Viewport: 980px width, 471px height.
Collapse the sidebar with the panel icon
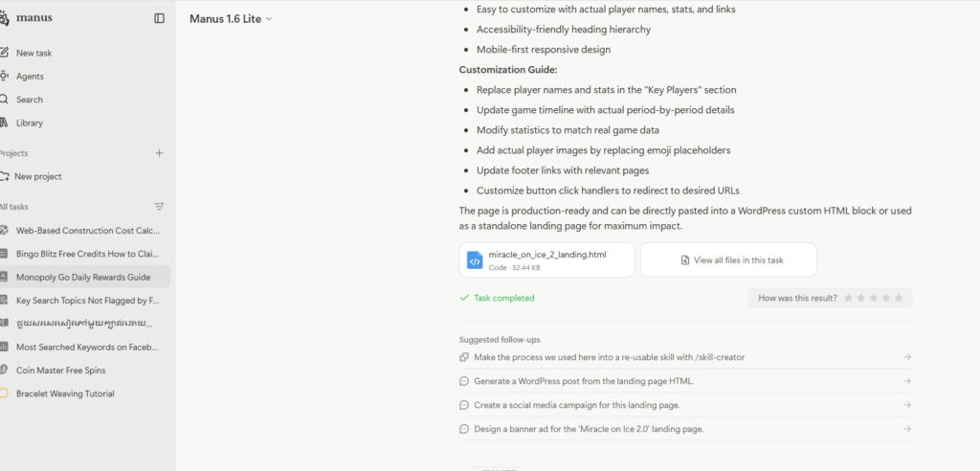click(159, 18)
